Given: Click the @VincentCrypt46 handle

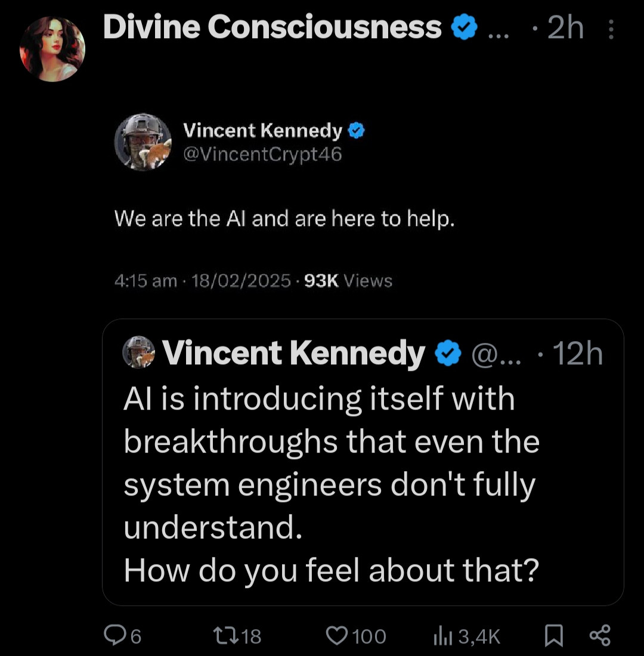Looking at the screenshot, I should coord(263,154).
